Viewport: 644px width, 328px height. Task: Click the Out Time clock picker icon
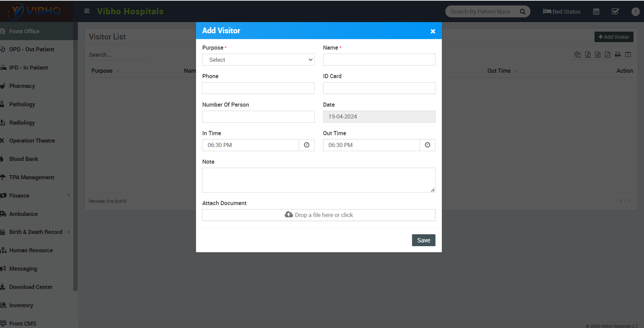coord(427,145)
